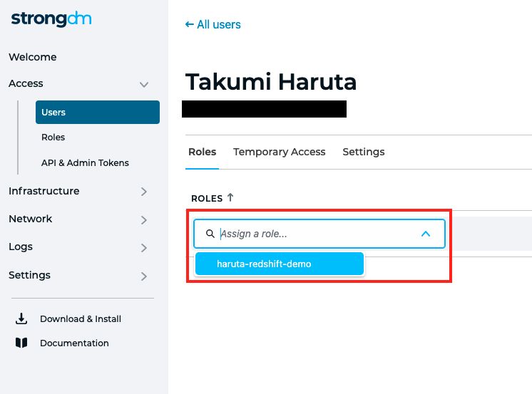Select the Roles tab
The image size is (532, 394).
tap(203, 152)
